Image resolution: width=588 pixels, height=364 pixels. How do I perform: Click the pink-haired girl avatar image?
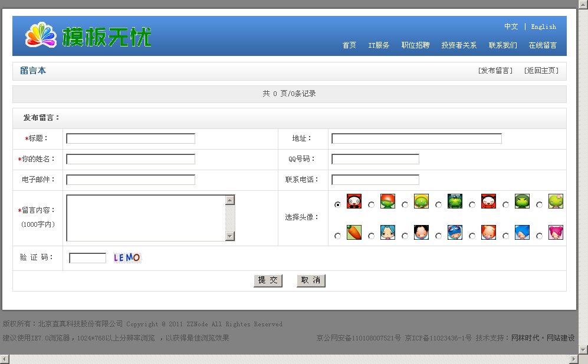click(x=556, y=232)
